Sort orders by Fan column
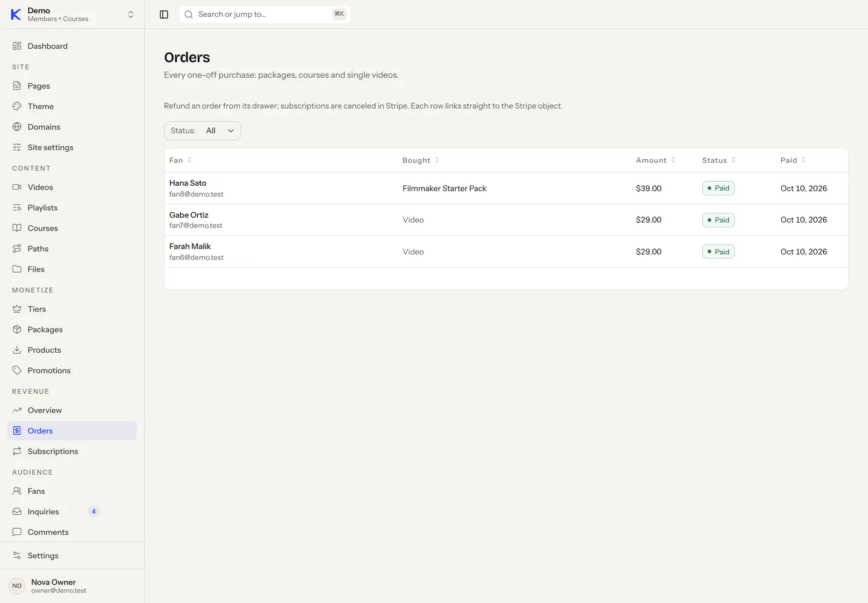The height and width of the screenshot is (603, 868). click(181, 160)
